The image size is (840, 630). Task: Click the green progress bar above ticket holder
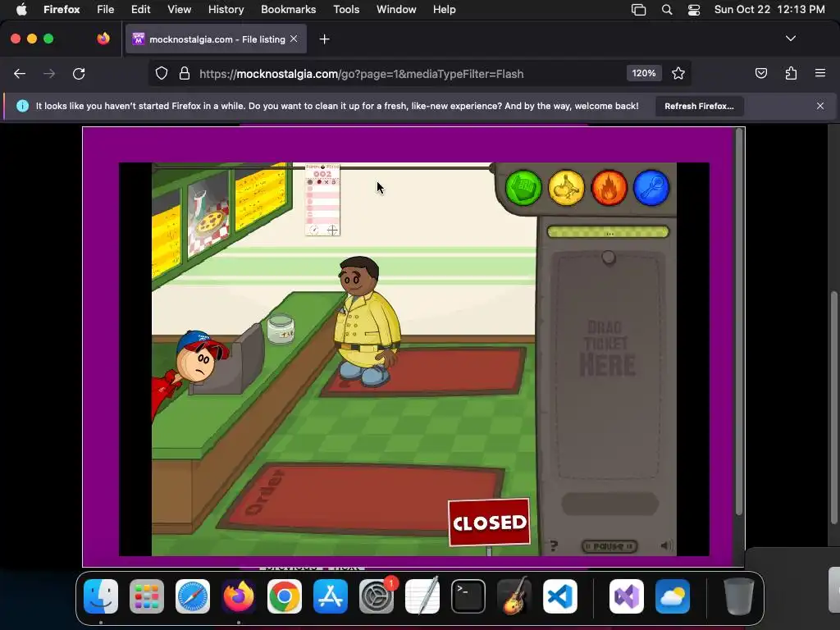[x=608, y=232]
